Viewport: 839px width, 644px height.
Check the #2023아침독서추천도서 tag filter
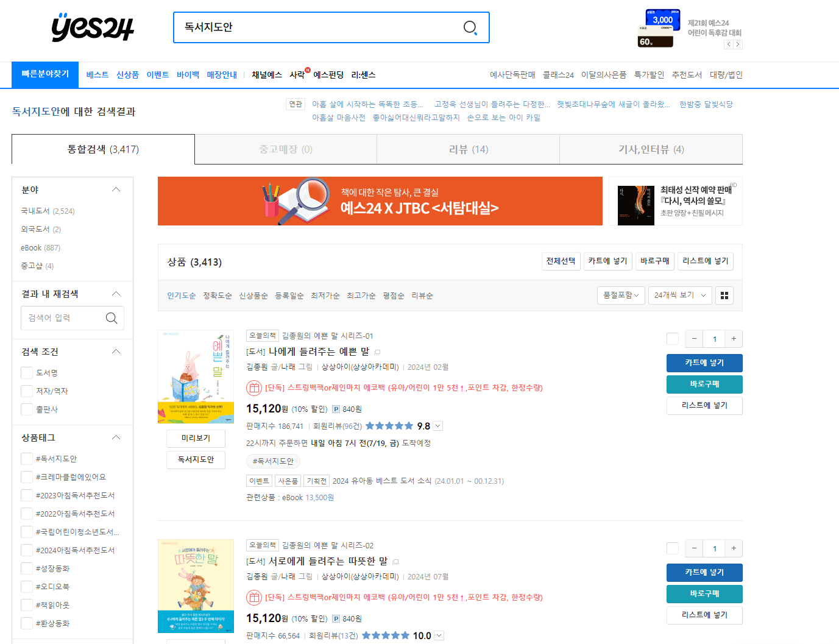[x=27, y=495]
